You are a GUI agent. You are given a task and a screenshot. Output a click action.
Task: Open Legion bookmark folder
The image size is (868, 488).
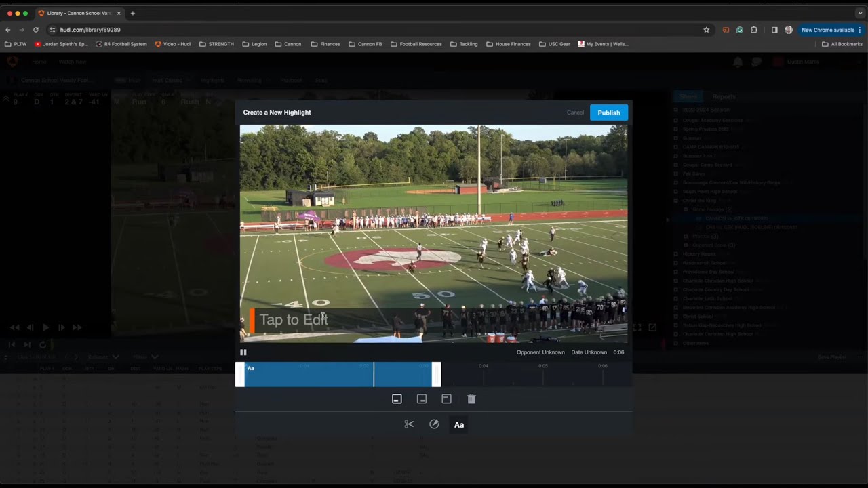[254, 44]
